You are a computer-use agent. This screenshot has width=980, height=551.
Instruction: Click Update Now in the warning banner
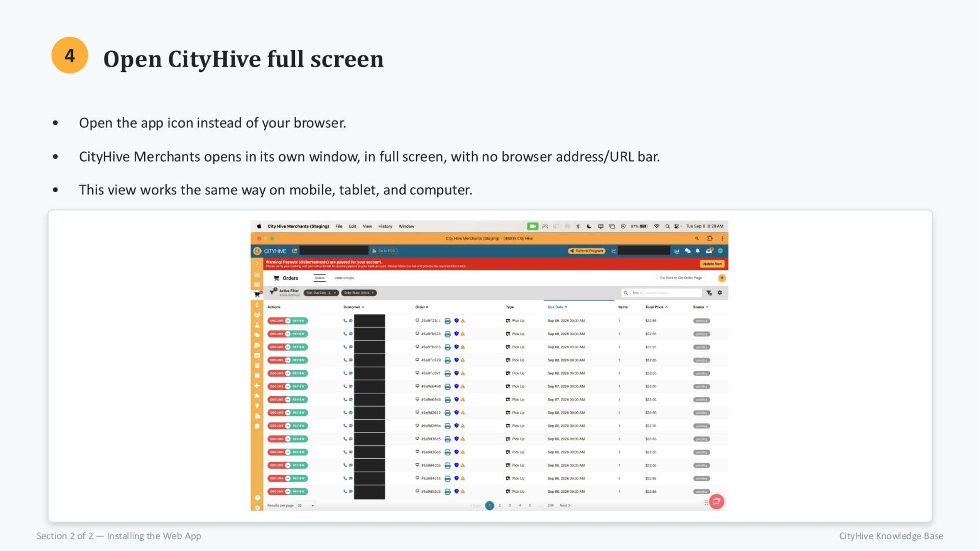pos(712,264)
